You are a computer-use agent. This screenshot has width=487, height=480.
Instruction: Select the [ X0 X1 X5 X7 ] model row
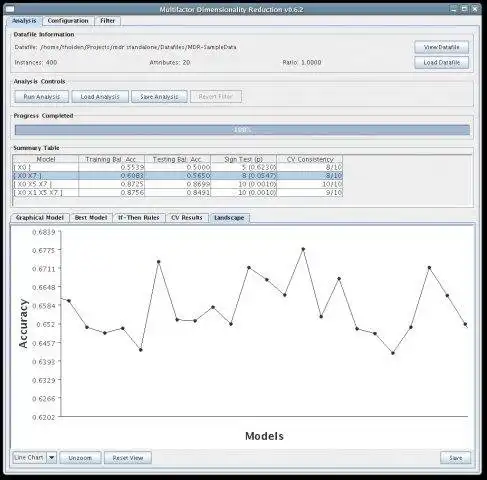pos(178,192)
